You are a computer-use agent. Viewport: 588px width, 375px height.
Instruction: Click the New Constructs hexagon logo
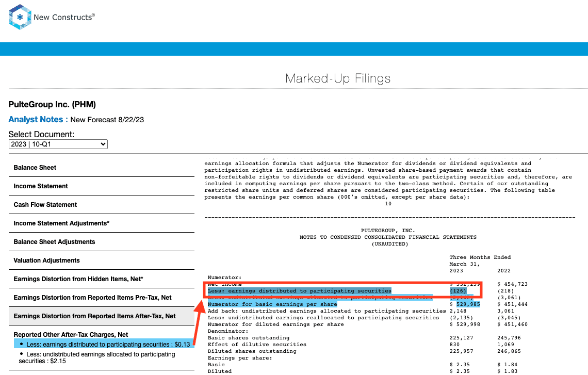click(20, 17)
